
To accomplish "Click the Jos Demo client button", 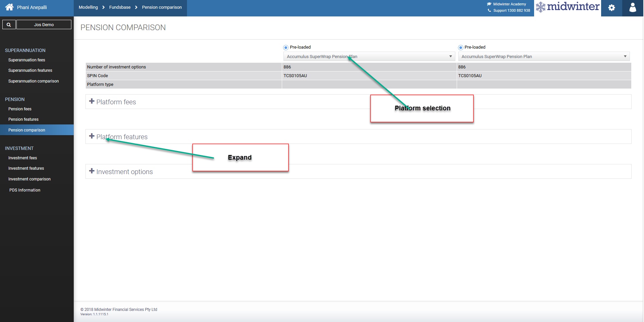I will coord(44,24).
